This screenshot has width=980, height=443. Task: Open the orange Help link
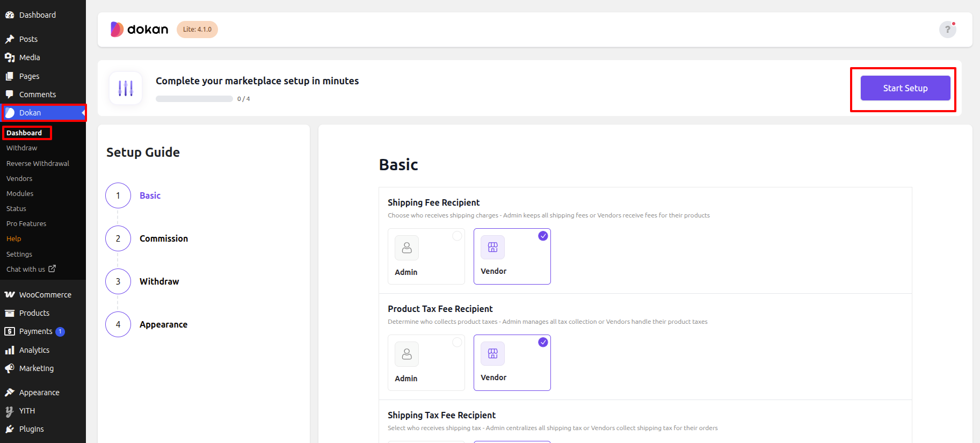(x=14, y=239)
